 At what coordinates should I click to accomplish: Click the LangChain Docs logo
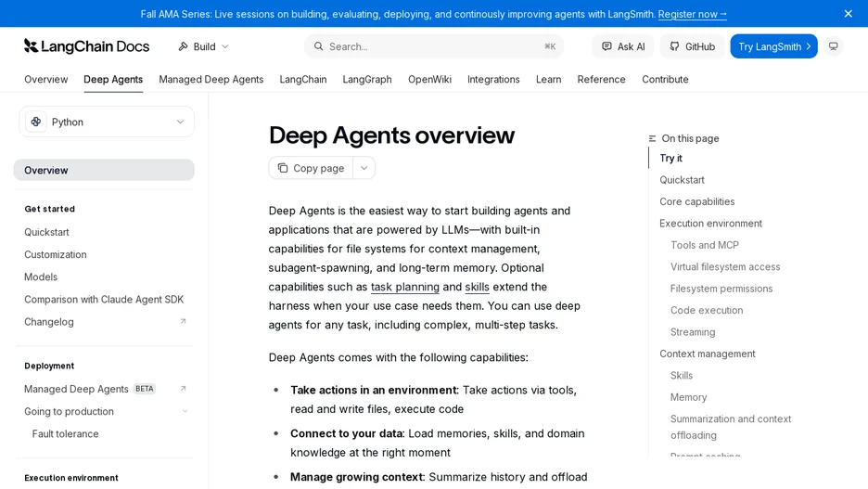pyautogui.click(x=86, y=46)
